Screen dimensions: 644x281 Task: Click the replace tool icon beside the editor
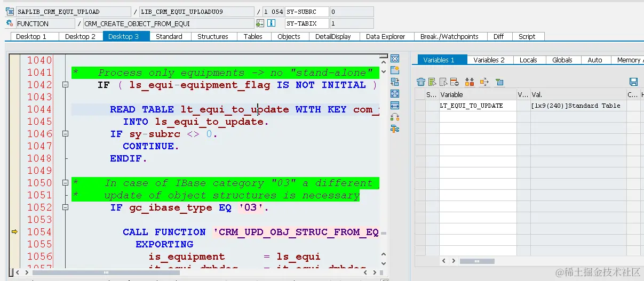tap(395, 82)
